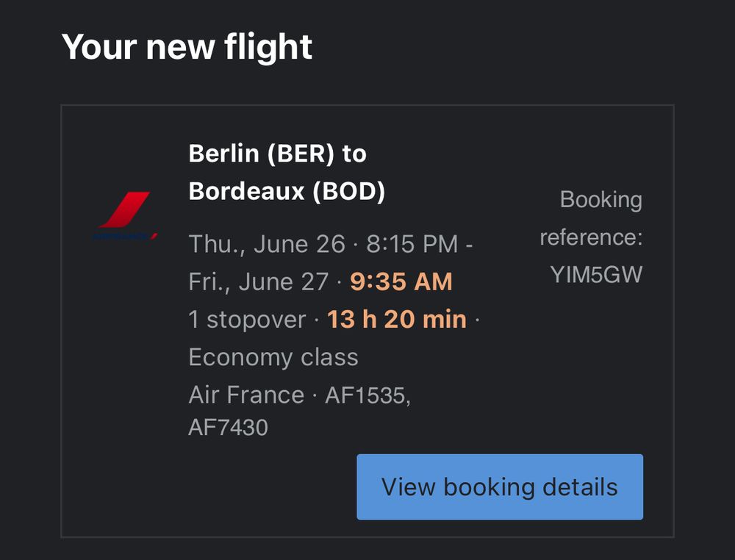
Task: Click the Thu., June 26 departure date
Action: [267, 244]
